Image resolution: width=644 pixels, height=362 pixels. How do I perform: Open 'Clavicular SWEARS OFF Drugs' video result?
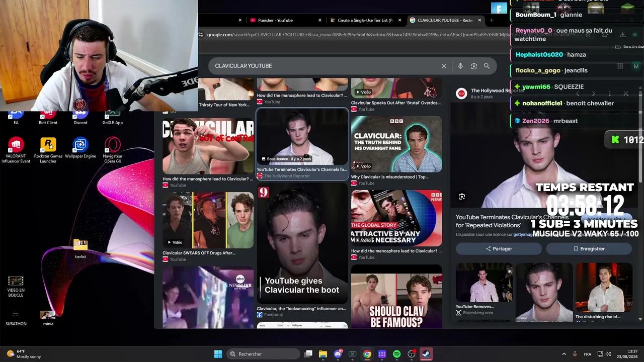(208, 220)
